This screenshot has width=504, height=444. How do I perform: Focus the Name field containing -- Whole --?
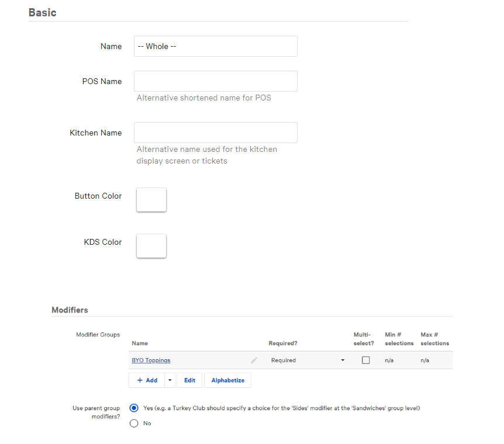pyautogui.click(x=215, y=46)
